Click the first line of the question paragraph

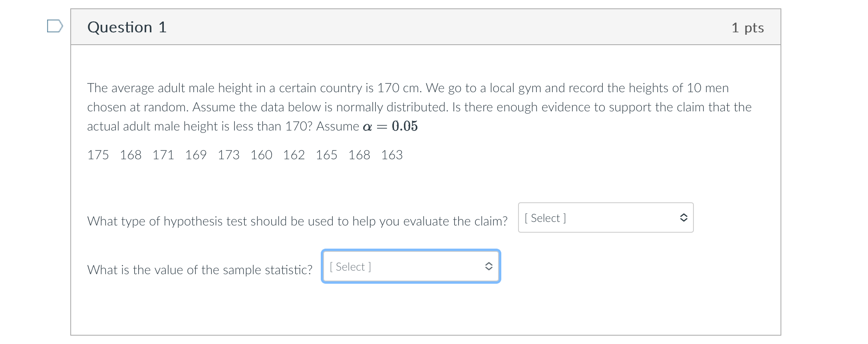coord(408,88)
